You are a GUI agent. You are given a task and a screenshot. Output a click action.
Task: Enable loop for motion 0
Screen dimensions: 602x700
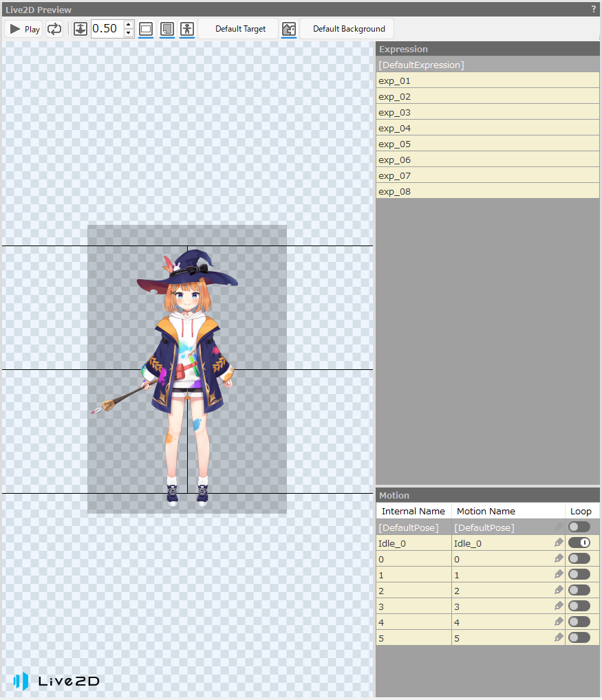579,558
